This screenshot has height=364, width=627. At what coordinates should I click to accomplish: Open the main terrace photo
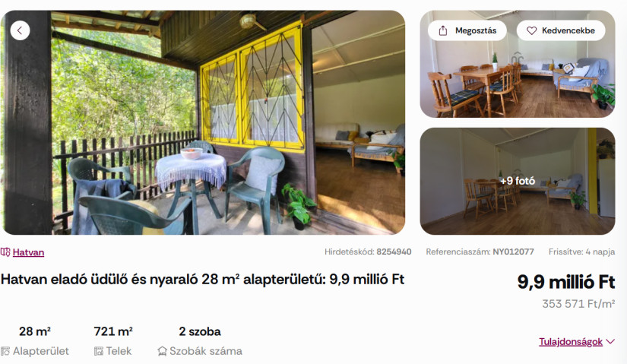click(x=203, y=122)
